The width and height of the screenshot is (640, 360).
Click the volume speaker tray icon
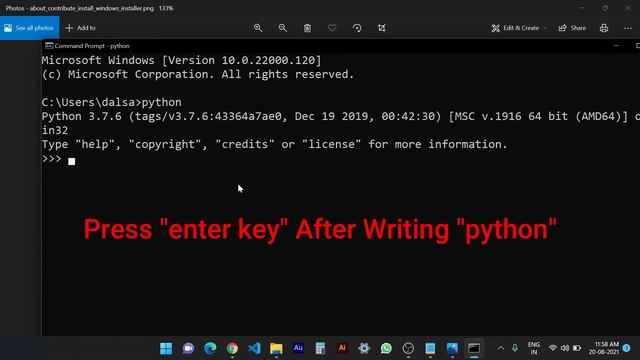[565, 348]
